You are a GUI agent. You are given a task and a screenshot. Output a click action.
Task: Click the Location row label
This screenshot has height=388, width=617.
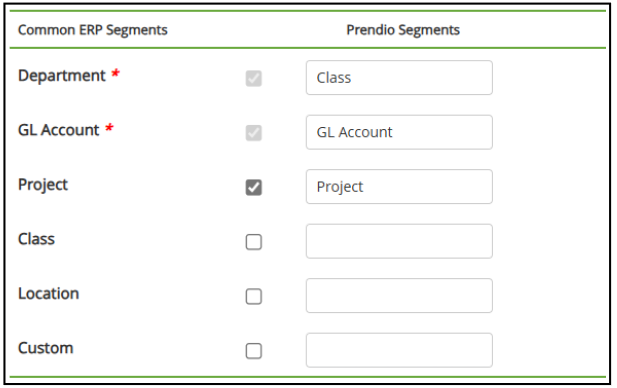tap(49, 294)
